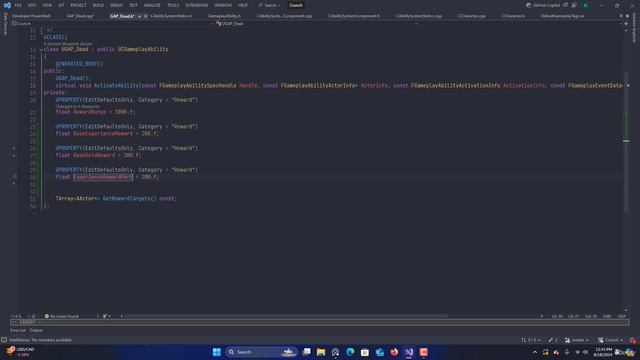The width and height of the screenshot is (640, 360).
Task: Click the user account avatar icon
Action: [585, 5]
